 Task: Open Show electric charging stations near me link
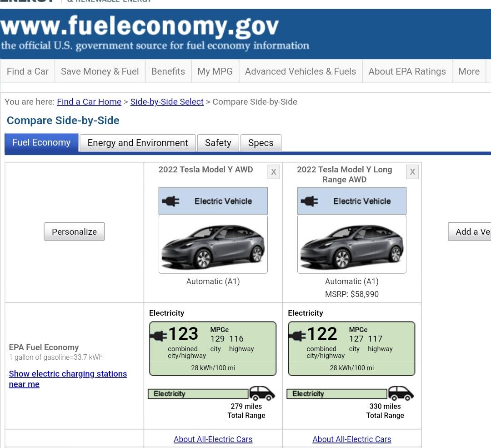tap(68, 379)
